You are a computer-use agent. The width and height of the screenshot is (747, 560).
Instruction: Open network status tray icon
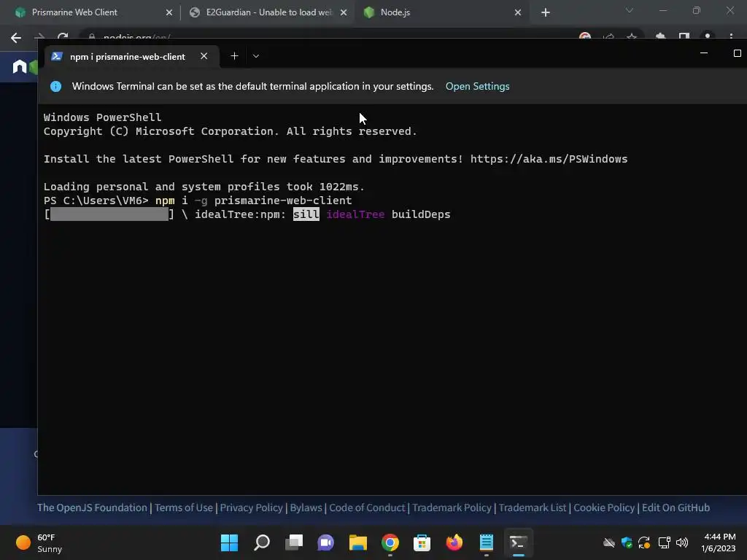(664, 542)
